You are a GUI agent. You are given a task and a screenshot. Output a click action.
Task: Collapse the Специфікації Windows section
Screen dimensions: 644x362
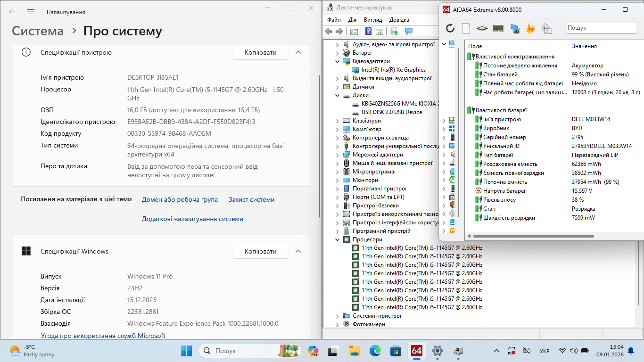(298, 251)
